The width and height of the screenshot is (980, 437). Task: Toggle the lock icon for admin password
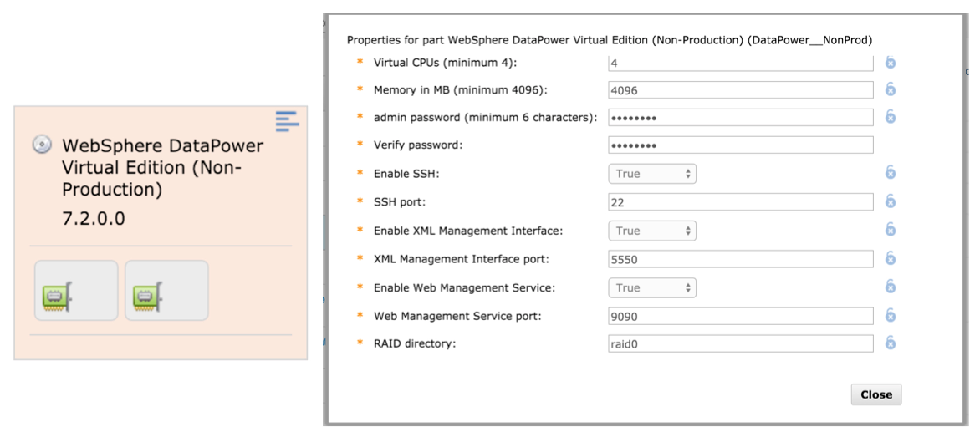click(x=891, y=117)
